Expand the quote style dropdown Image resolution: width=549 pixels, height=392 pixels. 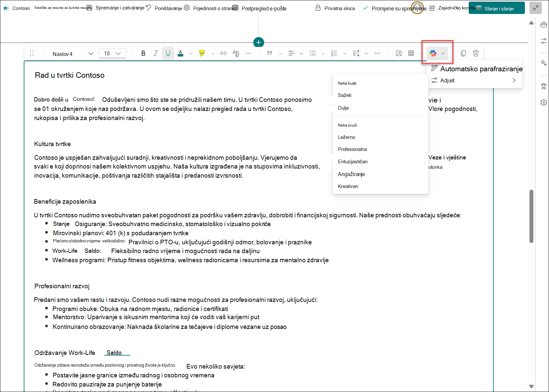click(280, 53)
